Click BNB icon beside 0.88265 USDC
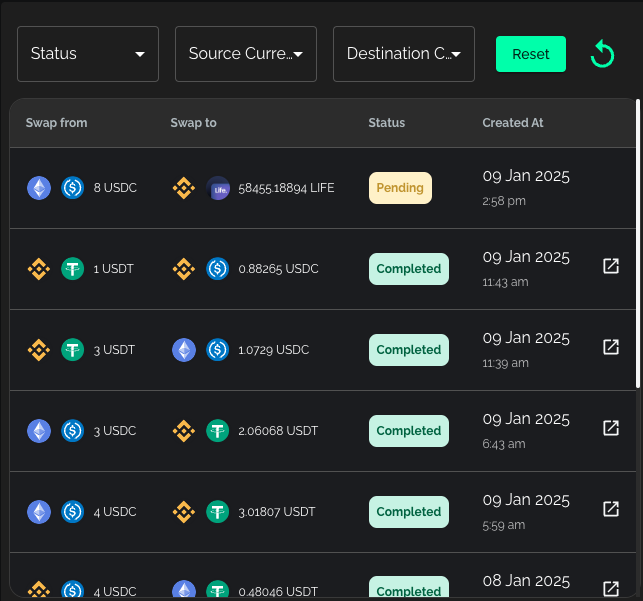 tap(184, 269)
